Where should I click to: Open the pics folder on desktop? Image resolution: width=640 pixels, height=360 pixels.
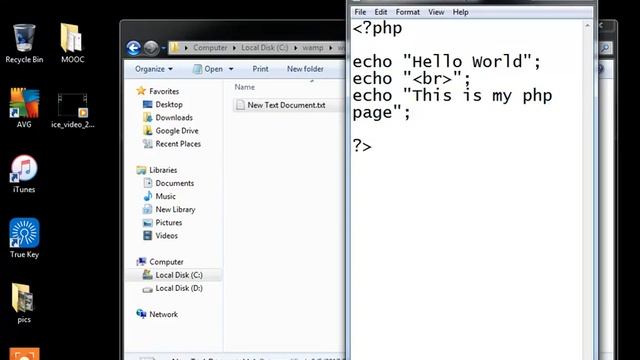24,303
